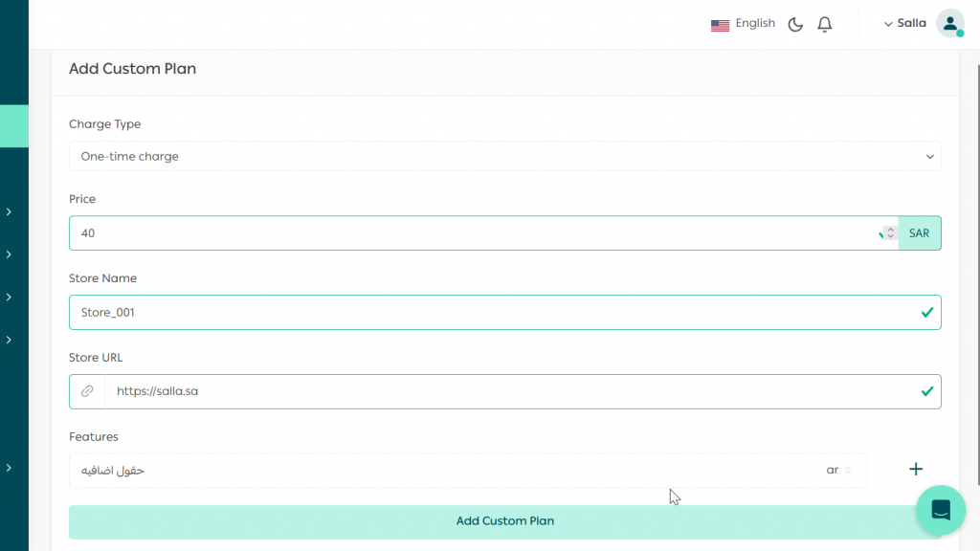Image resolution: width=980 pixels, height=551 pixels.
Task: Click the bottom sidebar chevron icon
Action: click(x=10, y=468)
